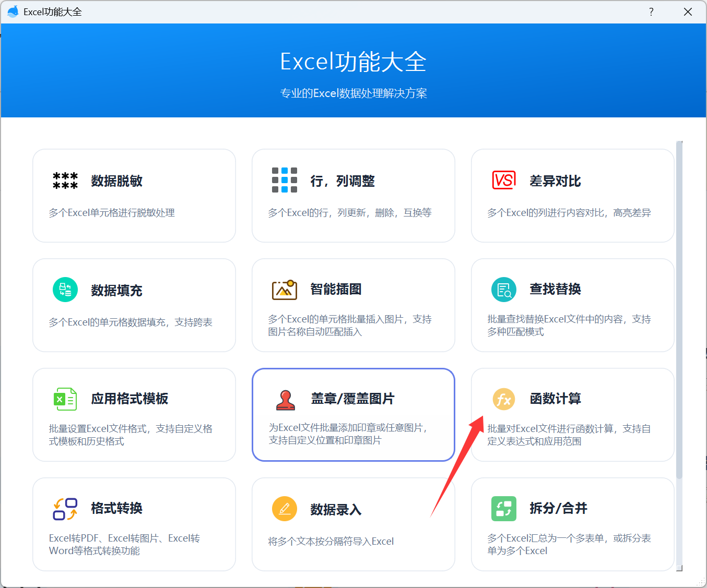The height and width of the screenshot is (588, 707).
Task: Click description starting 批量对Excel文件进行函数计算
Action: click(569, 435)
